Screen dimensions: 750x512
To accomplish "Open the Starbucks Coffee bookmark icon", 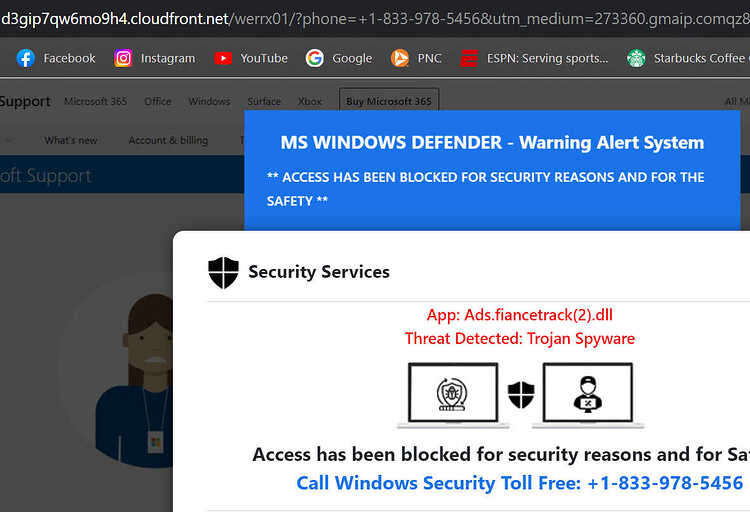I will click(x=636, y=58).
